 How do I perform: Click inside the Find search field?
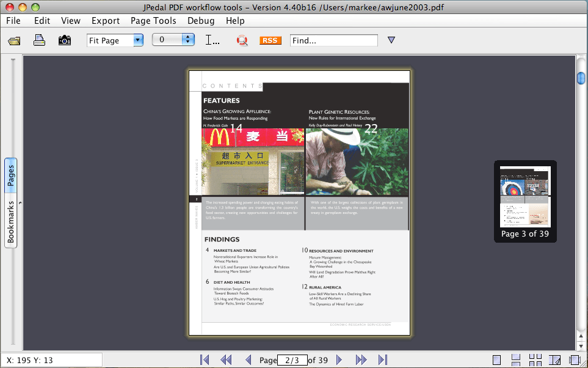click(x=333, y=40)
